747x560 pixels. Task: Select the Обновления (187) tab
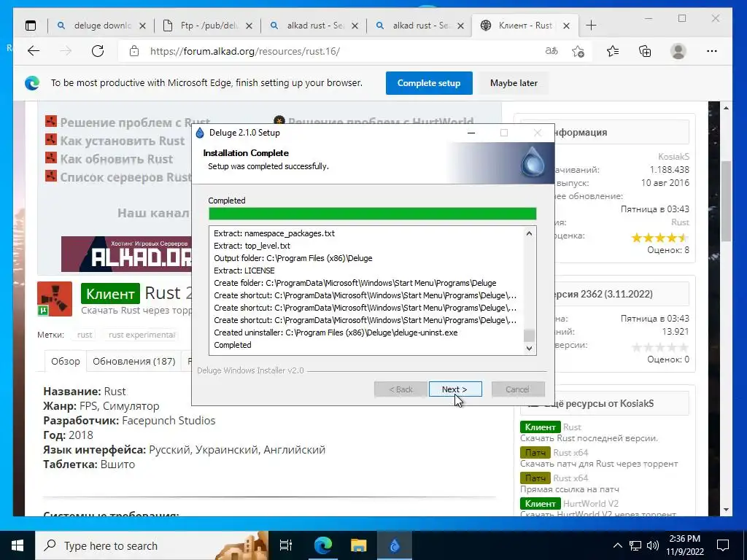point(134,361)
